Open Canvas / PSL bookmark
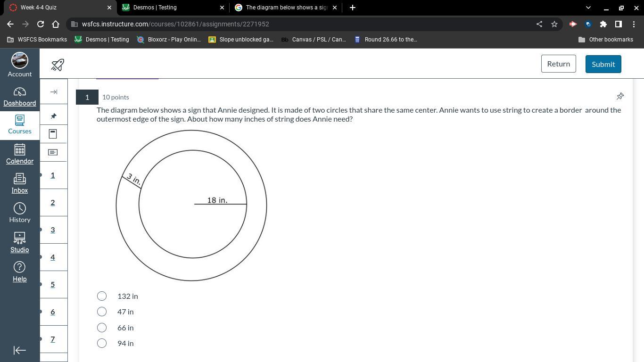The height and width of the screenshot is (362, 644). click(314, 40)
